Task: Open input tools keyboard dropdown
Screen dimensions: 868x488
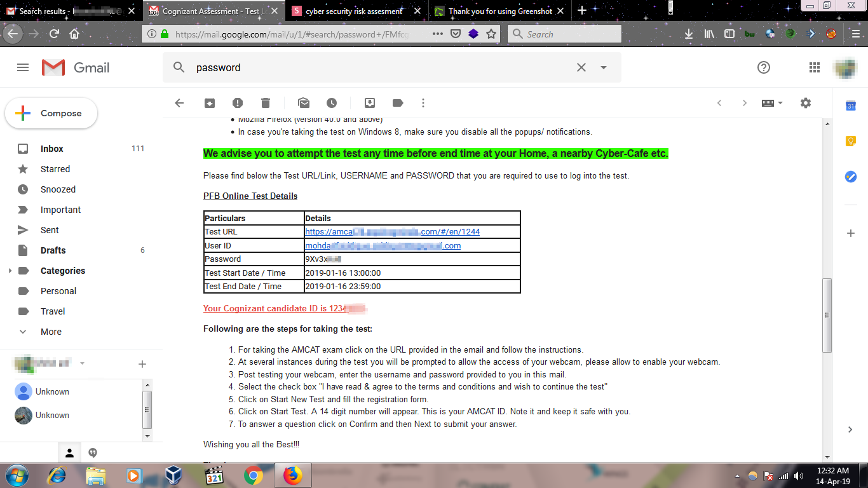Action: click(x=772, y=103)
